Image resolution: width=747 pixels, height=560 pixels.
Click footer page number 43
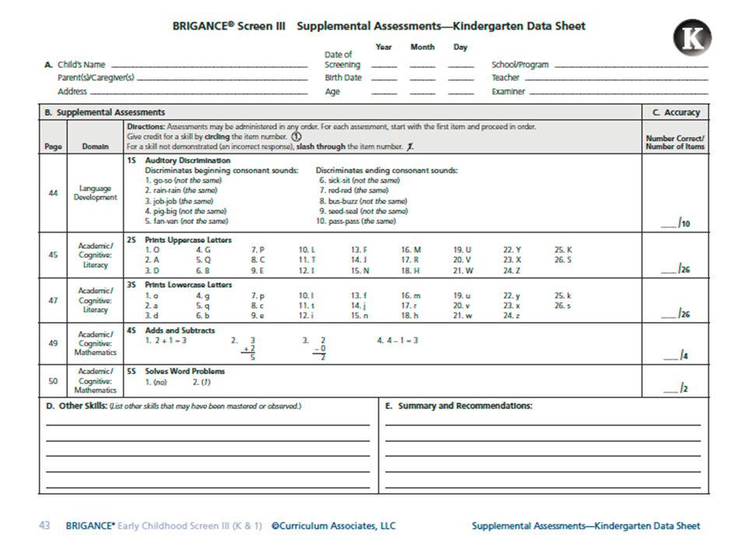click(44, 526)
